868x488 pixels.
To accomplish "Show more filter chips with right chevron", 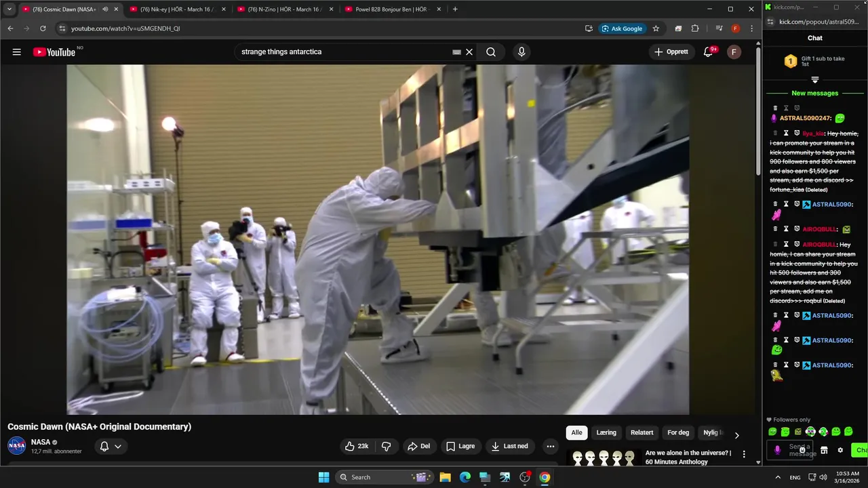I will point(736,435).
